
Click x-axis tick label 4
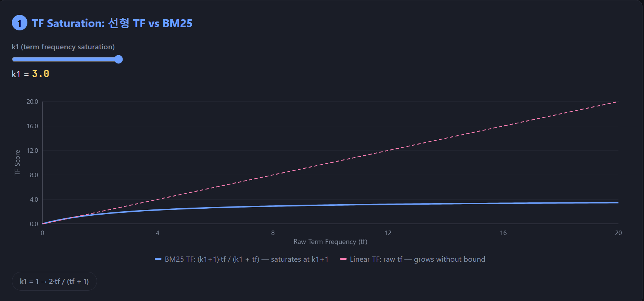coord(158,233)
